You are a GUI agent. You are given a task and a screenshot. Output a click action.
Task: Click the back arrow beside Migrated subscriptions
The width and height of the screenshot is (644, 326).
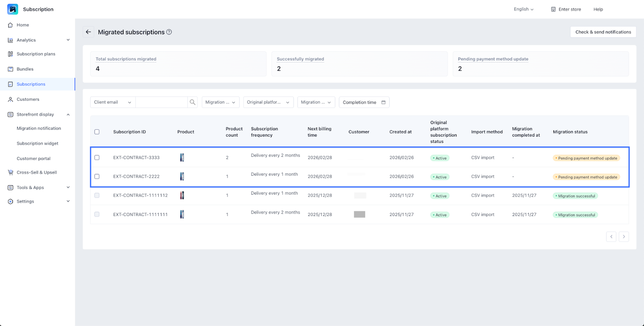point(89,32)
